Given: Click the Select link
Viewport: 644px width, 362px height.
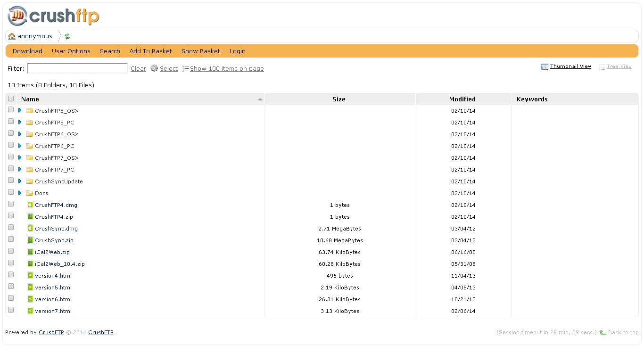Looking at the screenshot, I should pos(169,69).
